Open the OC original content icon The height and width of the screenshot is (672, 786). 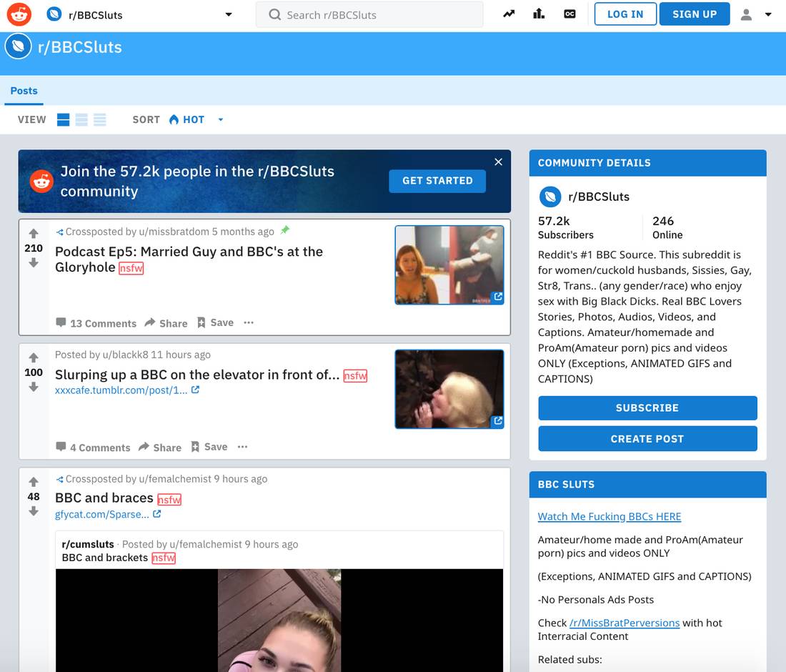(x=569, y=14)
